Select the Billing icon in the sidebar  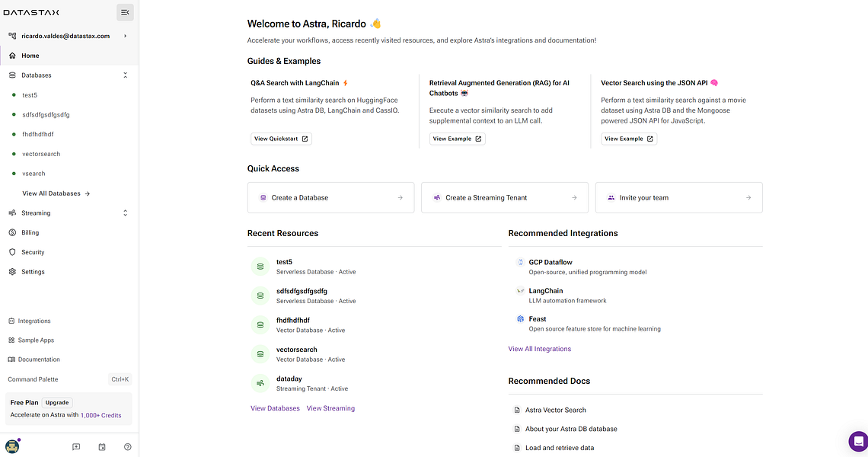11,232
